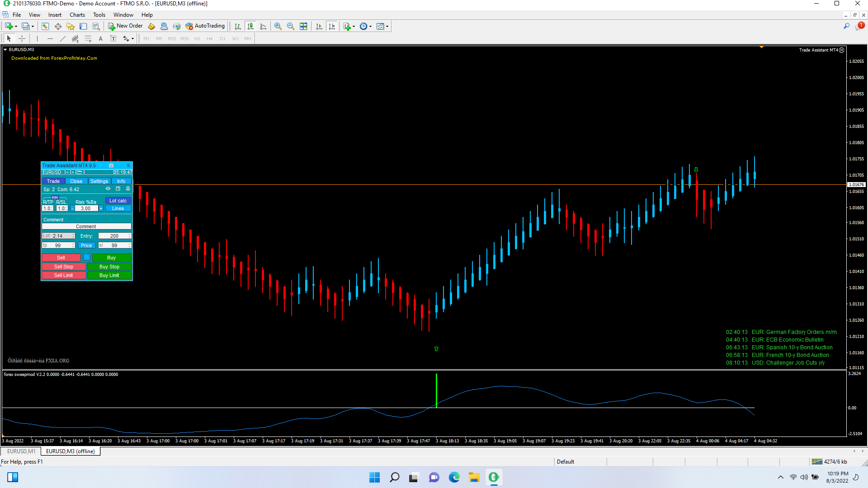
Task: Click the blue color square between Sell and Buy
Action: 87,258
